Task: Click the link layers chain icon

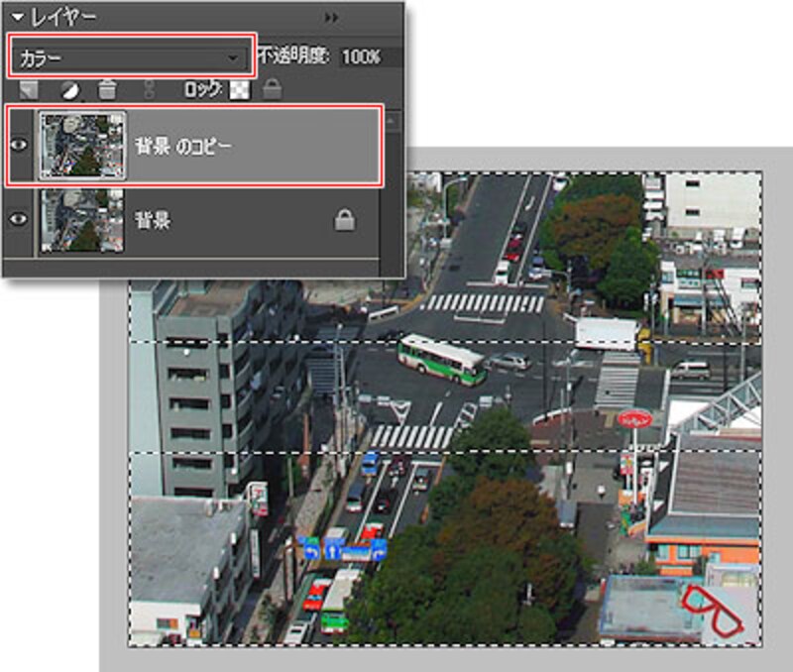Action: [x=151, y=90]
